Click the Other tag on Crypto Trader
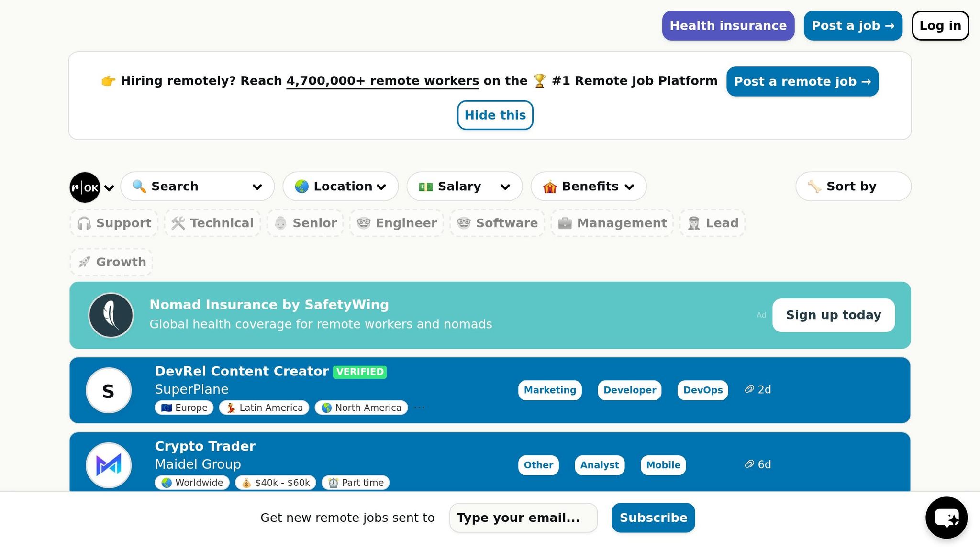 coord(538,465)
